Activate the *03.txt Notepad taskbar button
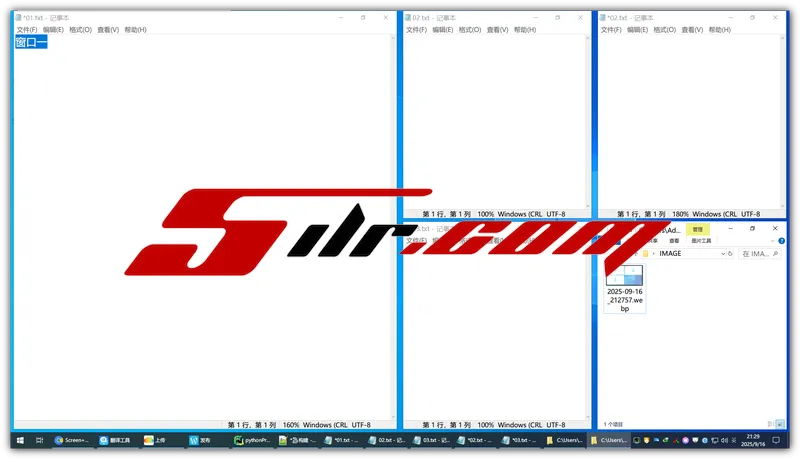The width and height of the screenshot is (800, 459). pyautogui.click(x=520, y=440)
